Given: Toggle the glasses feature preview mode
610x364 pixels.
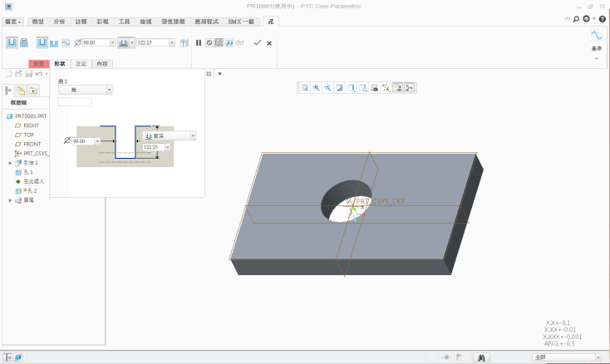Looking at the screenshot, I should click(x=239, y=42).
